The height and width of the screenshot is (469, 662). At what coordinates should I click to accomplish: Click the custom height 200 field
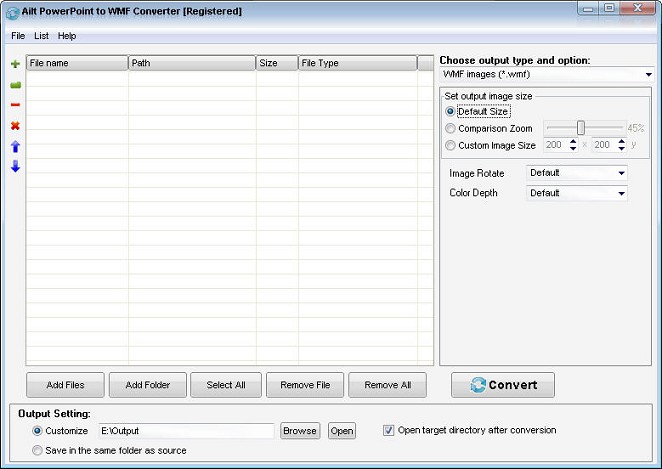[x=605, y=145]
